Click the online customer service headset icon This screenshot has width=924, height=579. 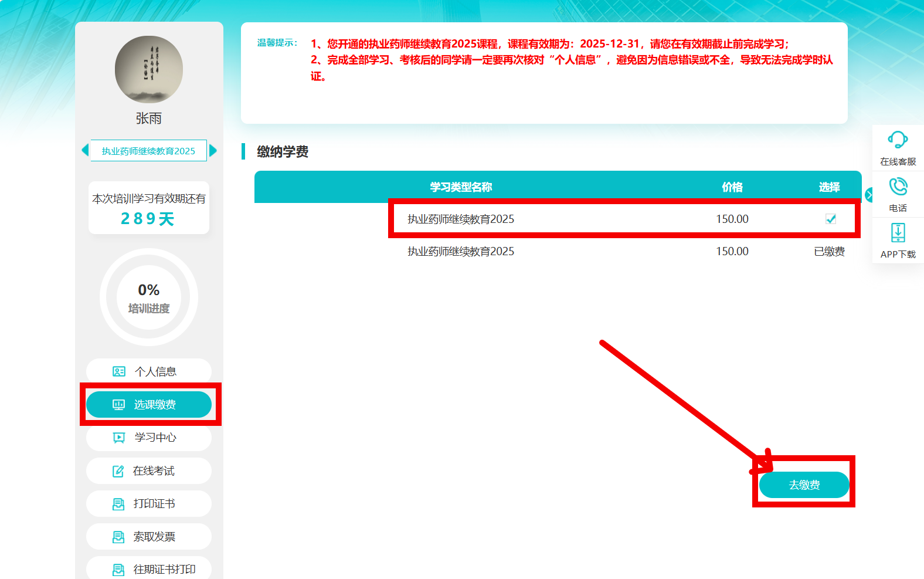(898, 140)
